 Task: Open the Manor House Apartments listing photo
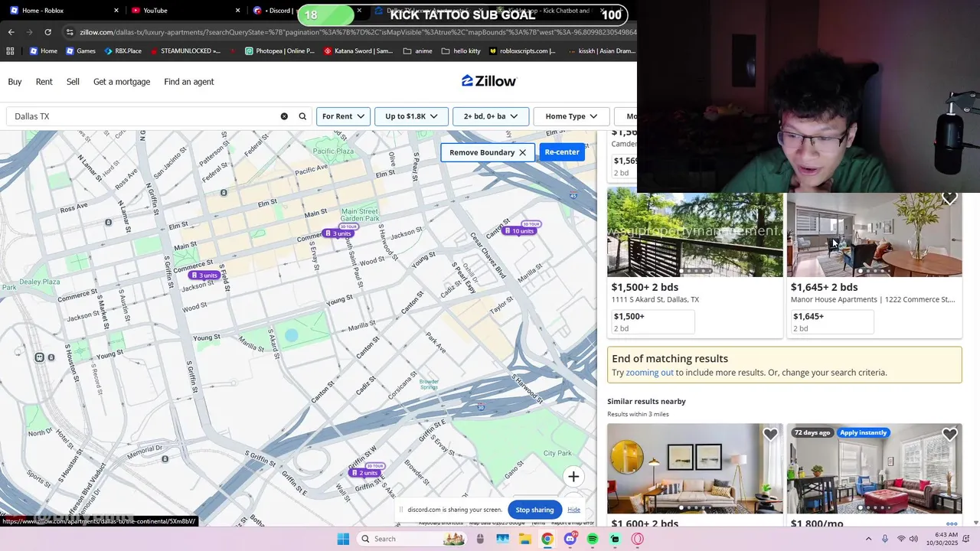(874, 234)
